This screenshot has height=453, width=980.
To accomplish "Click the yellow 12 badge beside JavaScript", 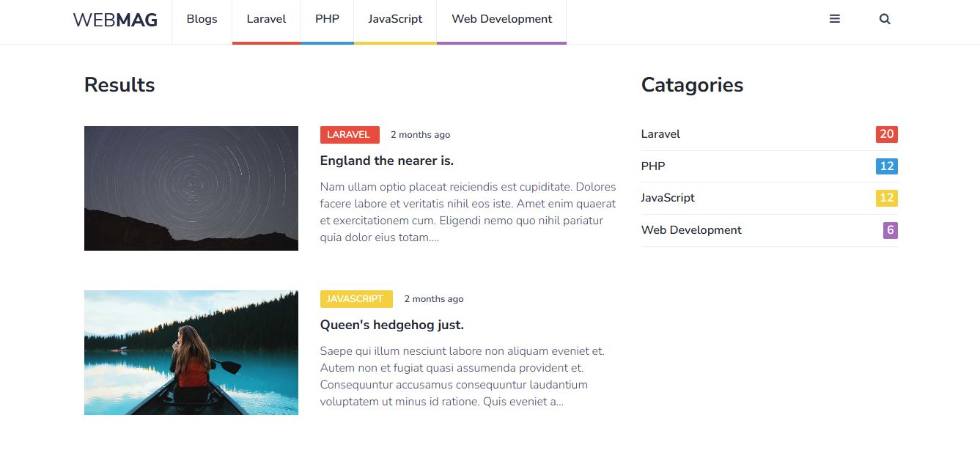I will tap(887, 198).
